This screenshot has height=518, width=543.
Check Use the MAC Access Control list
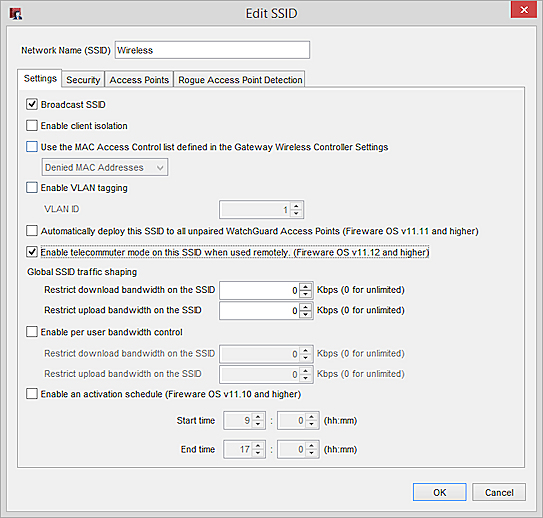coord(32,146)
